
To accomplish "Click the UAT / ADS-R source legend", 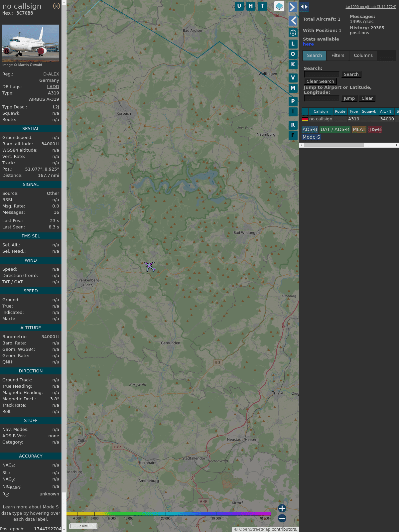I will point(335,130).
